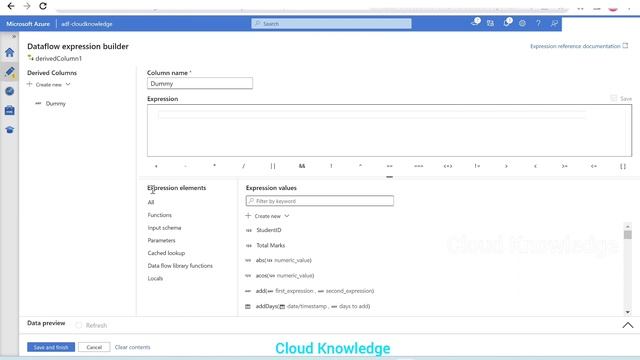
Task: Show Input schema elements
Action: (164, 227)
